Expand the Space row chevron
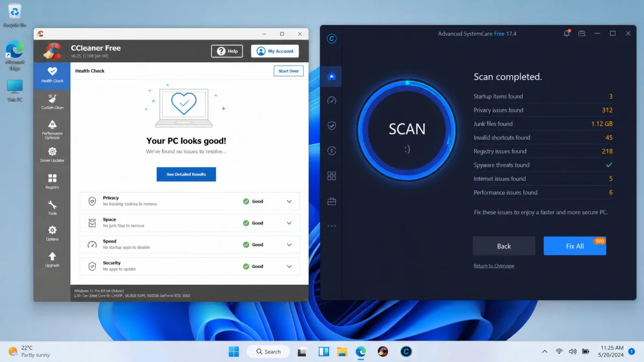Viewport: 644px width, 362px height. 289,223
